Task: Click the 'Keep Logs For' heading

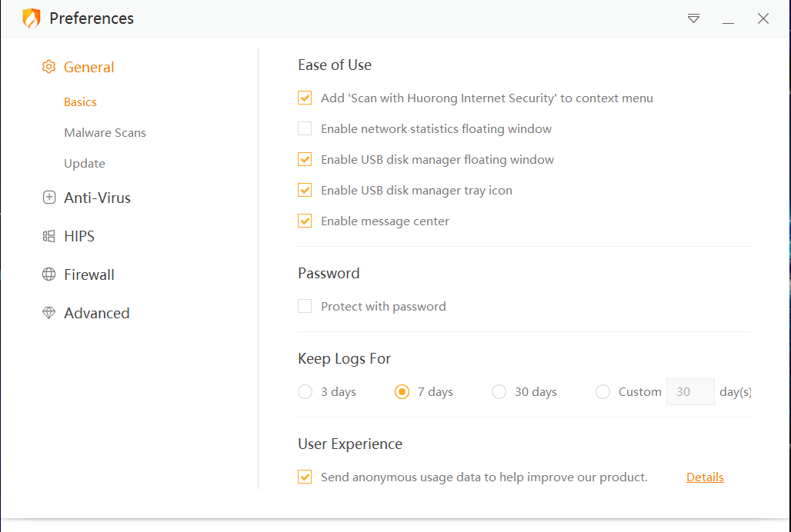Action: pyautogui.click(x=344, y=359)
